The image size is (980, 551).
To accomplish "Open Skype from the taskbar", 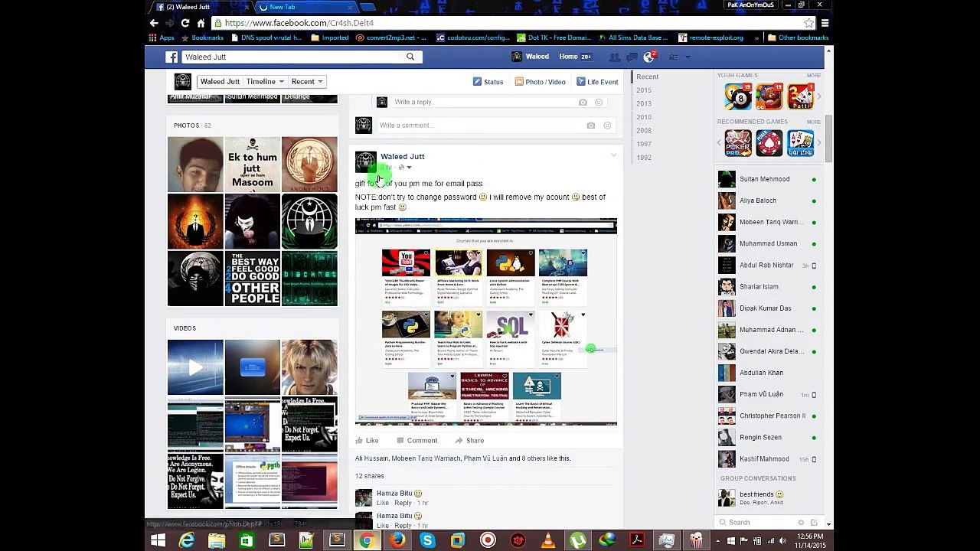I will tap(427, 540).
